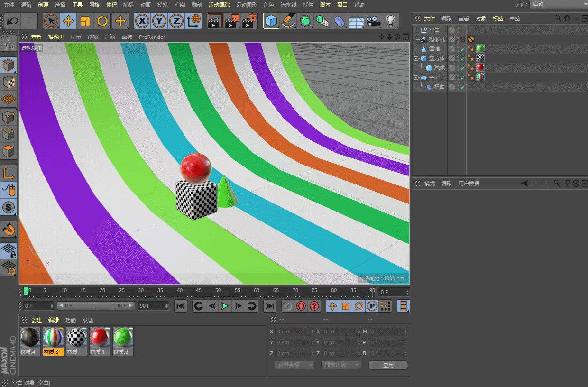Toggle visibility dots for 球体 object
Screen dimensions: 588x387
point(458,68)
